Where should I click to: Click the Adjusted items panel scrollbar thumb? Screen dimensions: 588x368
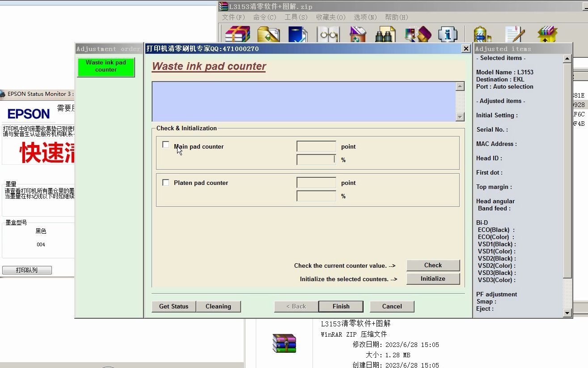(x=567, y=170)
